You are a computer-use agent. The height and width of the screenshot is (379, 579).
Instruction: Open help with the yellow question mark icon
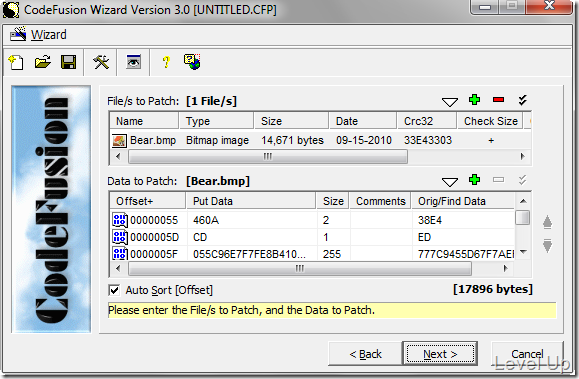166,62
